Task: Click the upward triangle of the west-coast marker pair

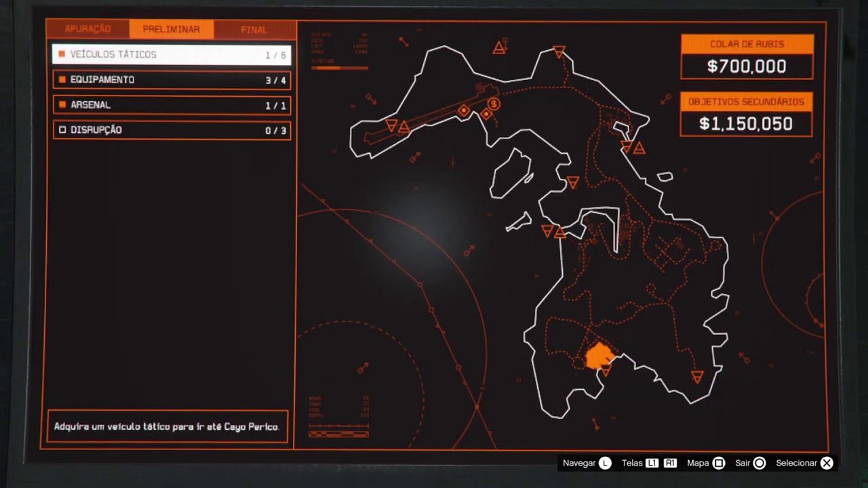Action: coord(560,232)
